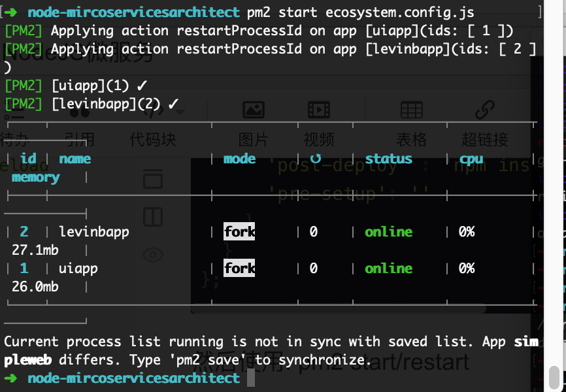Image resolution: width=566 pixels, height=392 pixels.
Task: Click the 'cpu' column header
Action: 471,159
